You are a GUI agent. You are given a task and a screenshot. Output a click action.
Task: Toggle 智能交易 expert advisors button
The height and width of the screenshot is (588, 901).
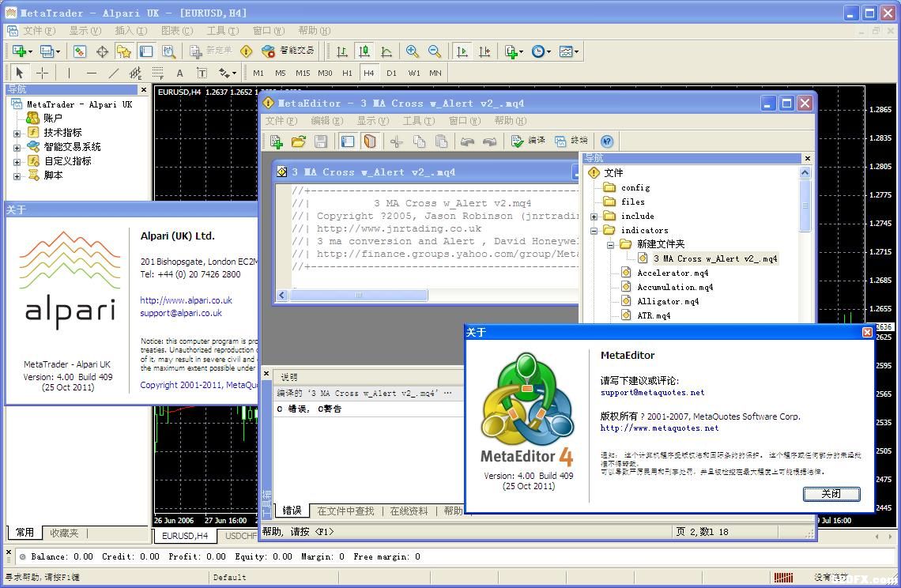click(x=288, y=51)
